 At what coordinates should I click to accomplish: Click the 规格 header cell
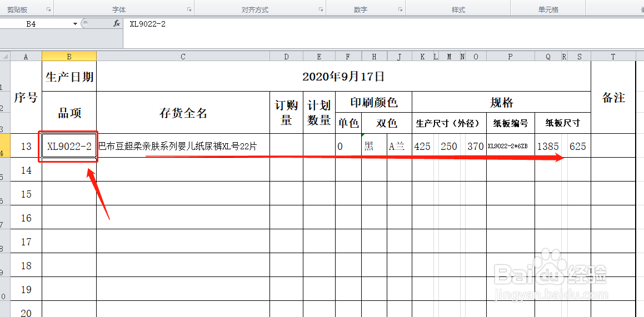pos(501,102)
